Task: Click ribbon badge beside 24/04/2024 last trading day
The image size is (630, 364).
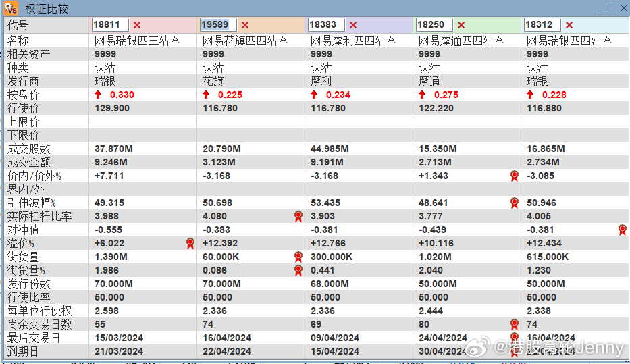Action: point(515,338)
